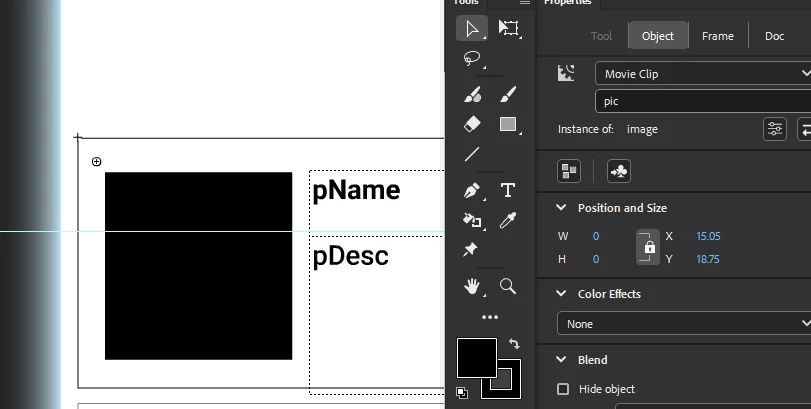Select the Text tool
This screenshot has height=409, width=811.
508,191
